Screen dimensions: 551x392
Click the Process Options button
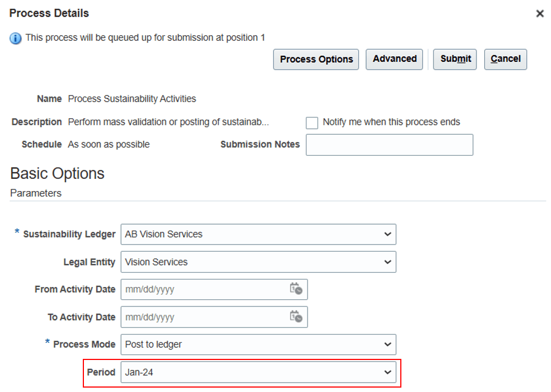click(316, 59)
